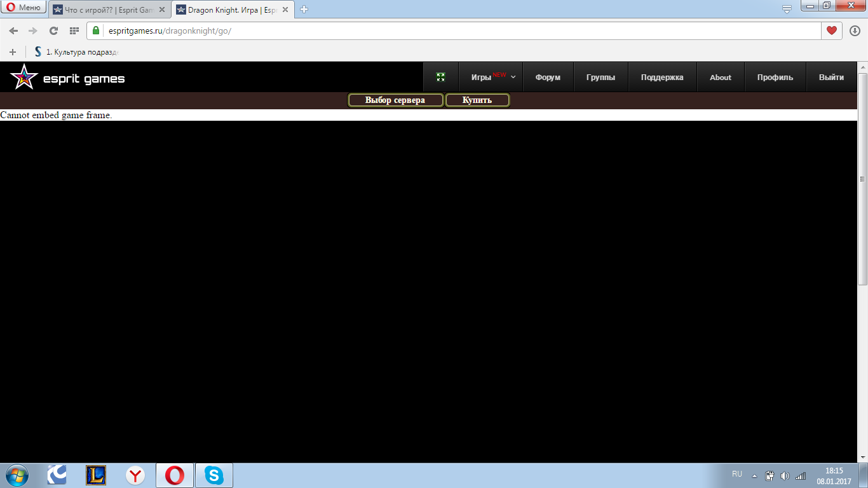Open Skype from the taskbar
Image resolution: width=868 pixels, height=488 pixels.
pos(214,475)
